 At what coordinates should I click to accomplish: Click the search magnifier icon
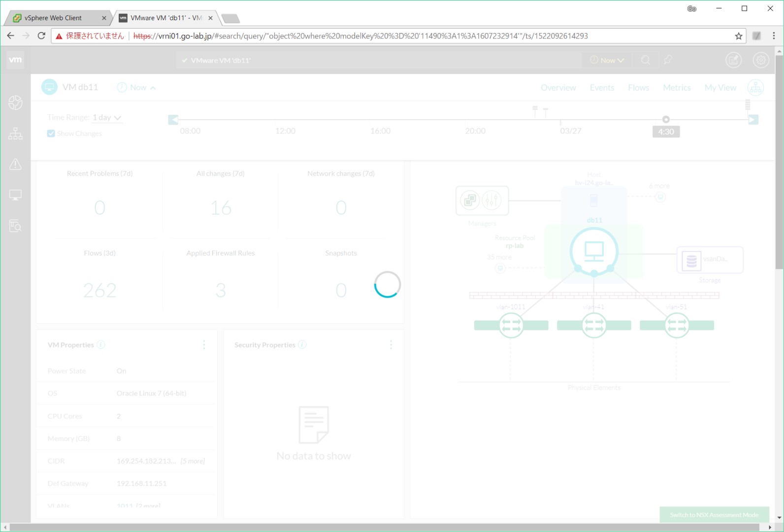646,60
